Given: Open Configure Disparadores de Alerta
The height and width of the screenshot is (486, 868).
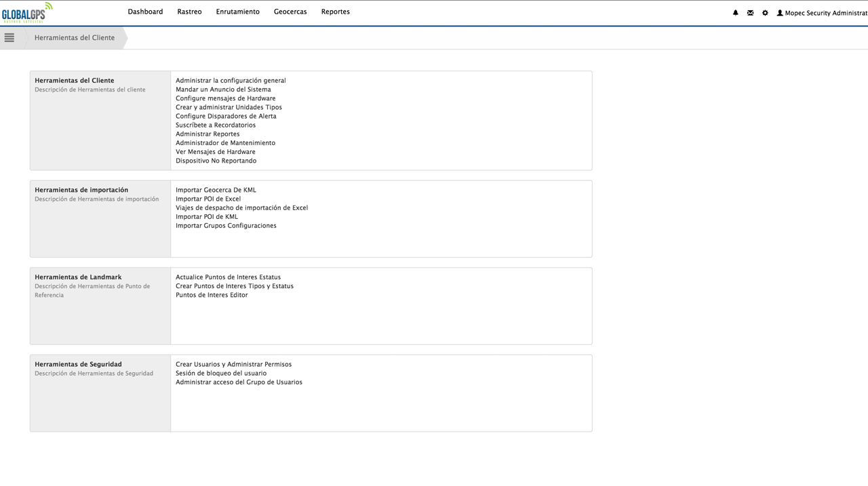Looking at the screenshot, I should click(x=226, y=116).
